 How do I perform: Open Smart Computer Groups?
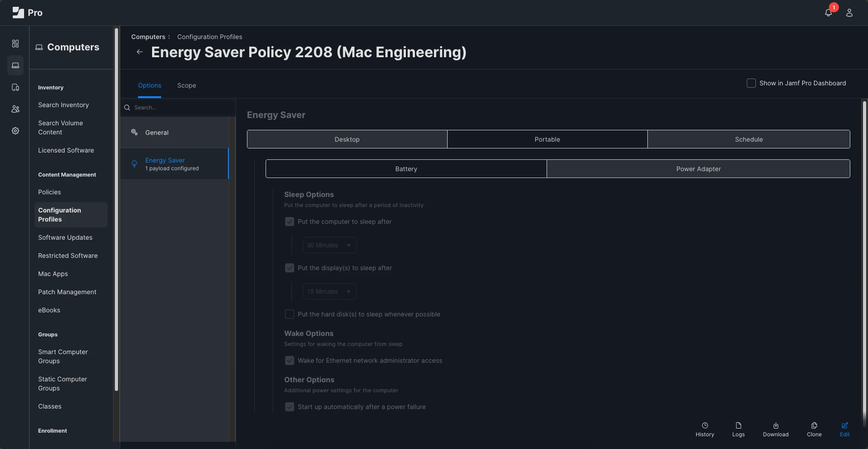click(x=63, y=356)
